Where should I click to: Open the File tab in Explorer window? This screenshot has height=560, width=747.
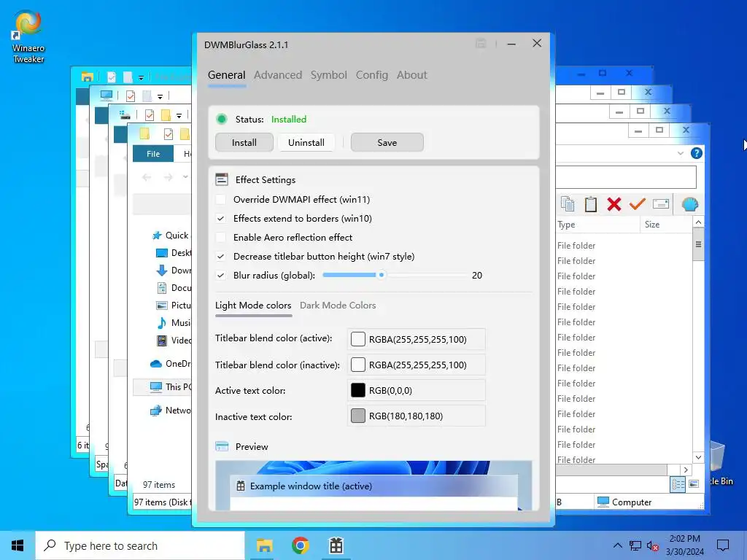[153, 154]
